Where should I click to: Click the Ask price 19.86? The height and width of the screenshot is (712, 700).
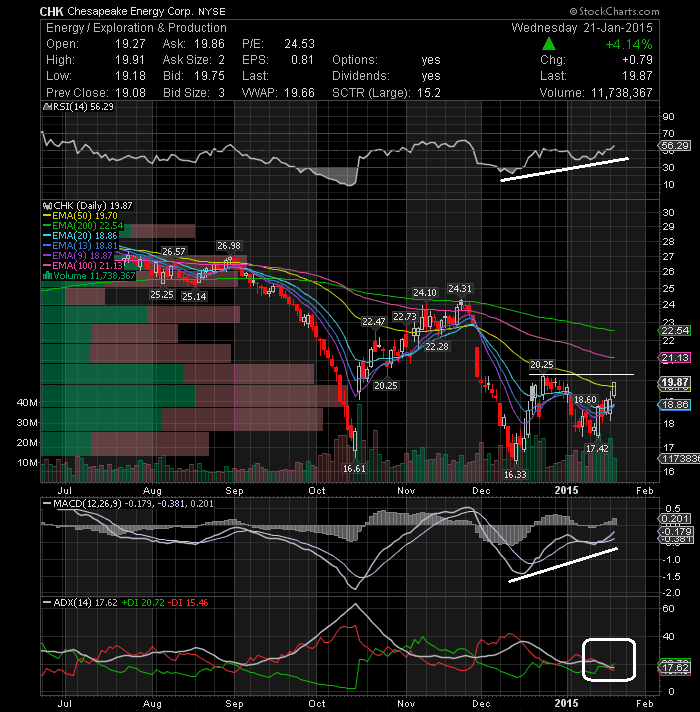[209, 44]
